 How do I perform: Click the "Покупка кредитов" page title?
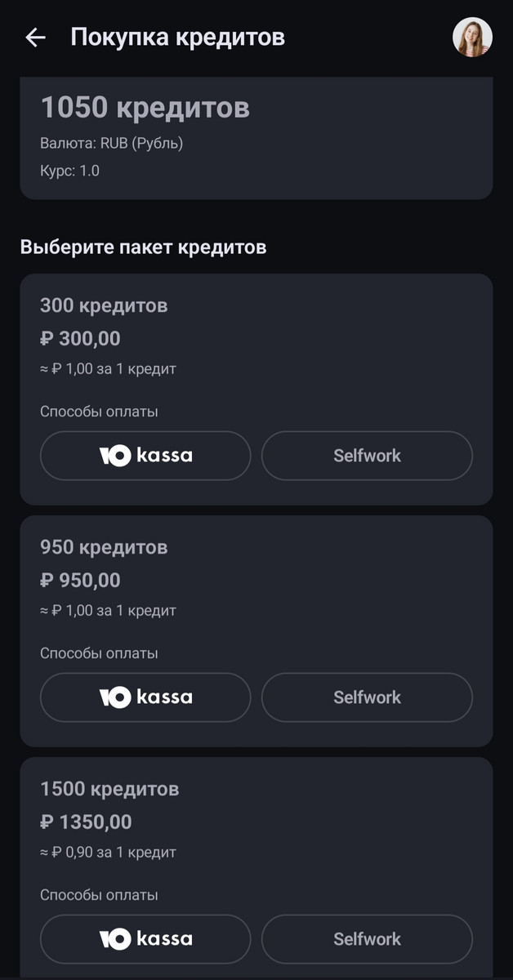(x=177, y=38)
